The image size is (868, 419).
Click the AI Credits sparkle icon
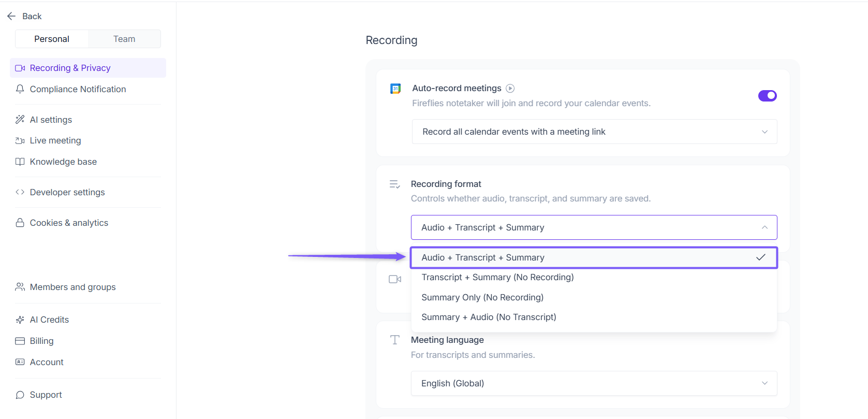pos(20,320)
